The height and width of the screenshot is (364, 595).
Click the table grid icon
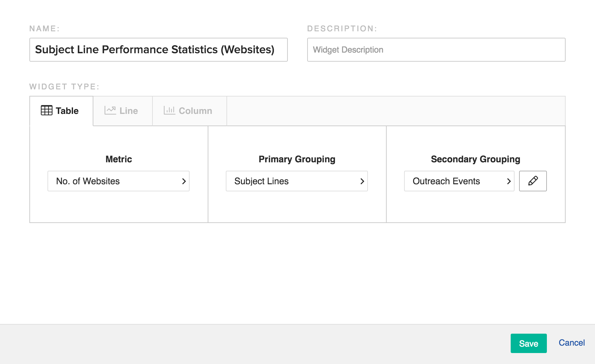pos(47,110)
